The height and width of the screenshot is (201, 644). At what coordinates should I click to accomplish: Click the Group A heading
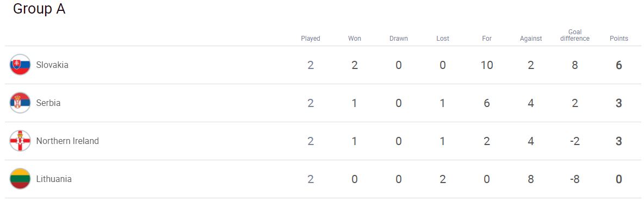39,9
